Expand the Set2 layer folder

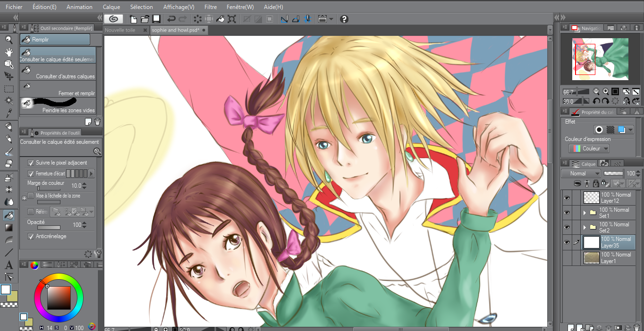585,227
